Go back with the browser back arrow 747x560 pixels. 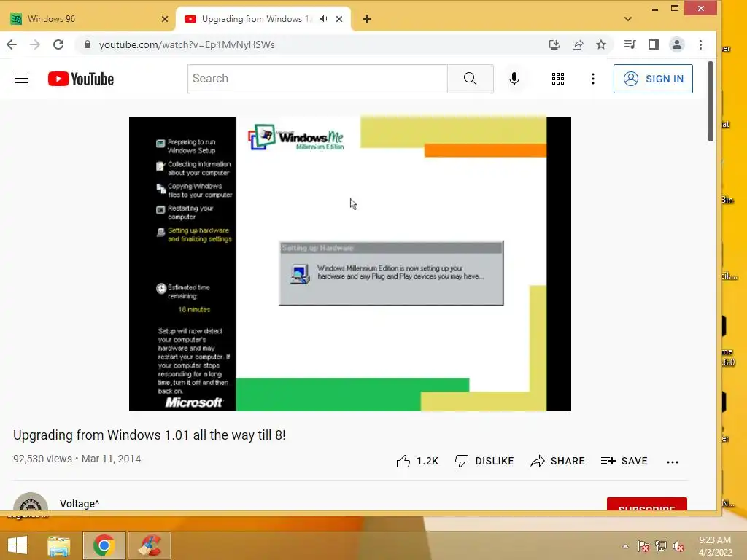(12, 44)
